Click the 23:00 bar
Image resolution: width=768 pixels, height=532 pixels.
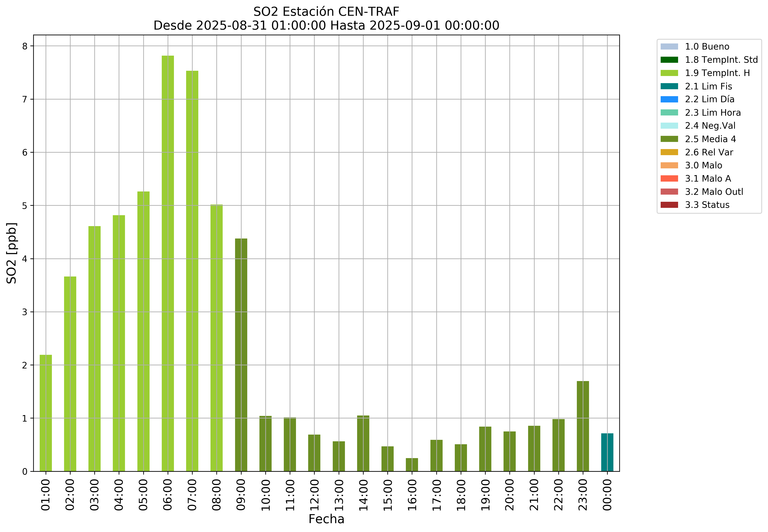[583, 426]
